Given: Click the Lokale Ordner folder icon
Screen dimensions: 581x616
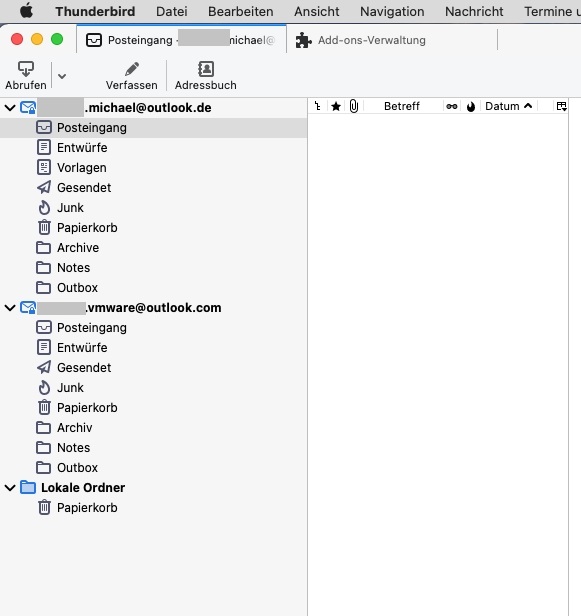Looking at the screenshot, I should pos(28,487).
